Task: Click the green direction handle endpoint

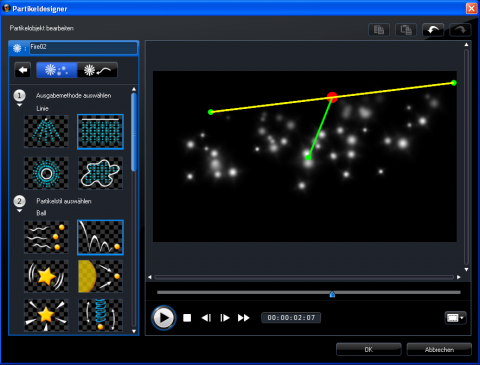Action: click(x=308, y=158)
